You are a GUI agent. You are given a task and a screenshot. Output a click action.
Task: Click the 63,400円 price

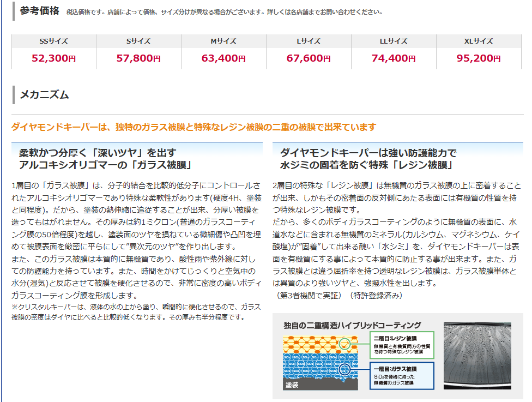click(x=223, y=58)
